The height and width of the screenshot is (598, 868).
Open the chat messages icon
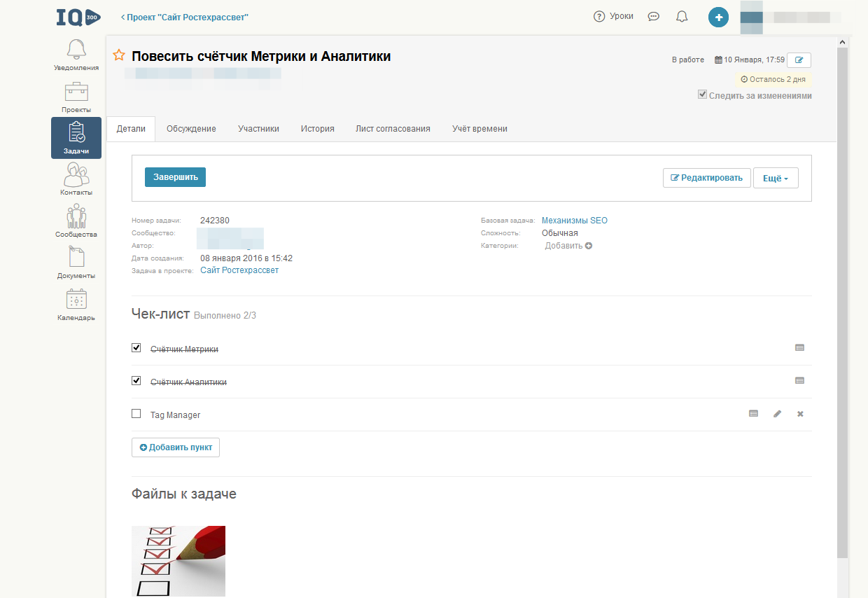(x=654, y=17)
